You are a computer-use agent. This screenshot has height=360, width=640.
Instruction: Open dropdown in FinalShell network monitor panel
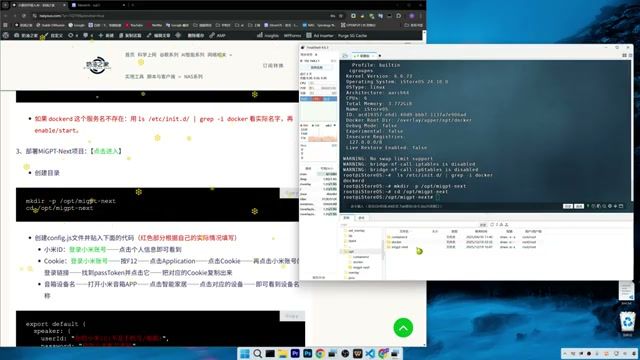[x=335, y=126]
